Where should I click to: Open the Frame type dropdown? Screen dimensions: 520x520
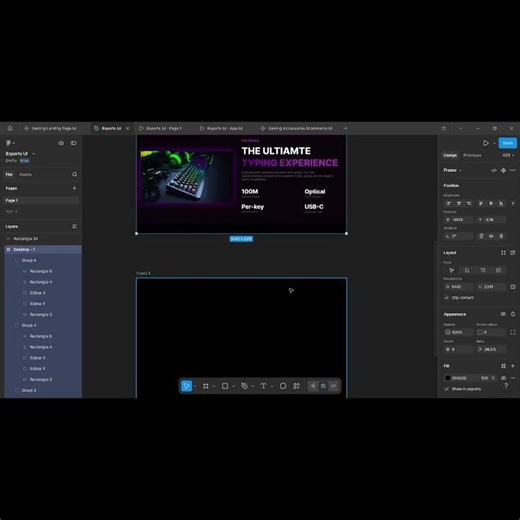[452, 170]
